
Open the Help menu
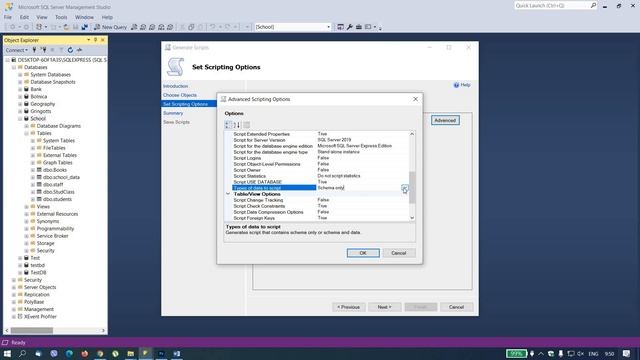pyautogui.click(x=107, y=17)
